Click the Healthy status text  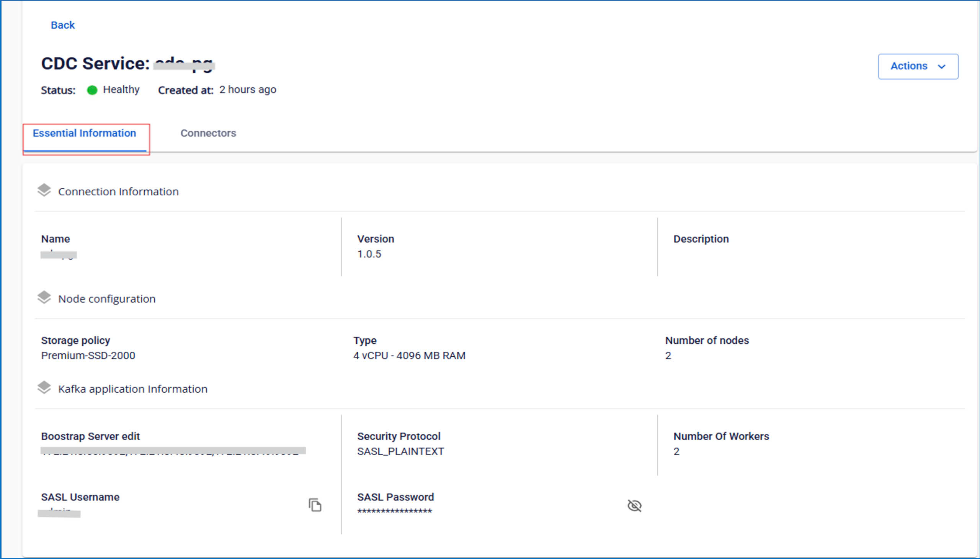[121, 89]
